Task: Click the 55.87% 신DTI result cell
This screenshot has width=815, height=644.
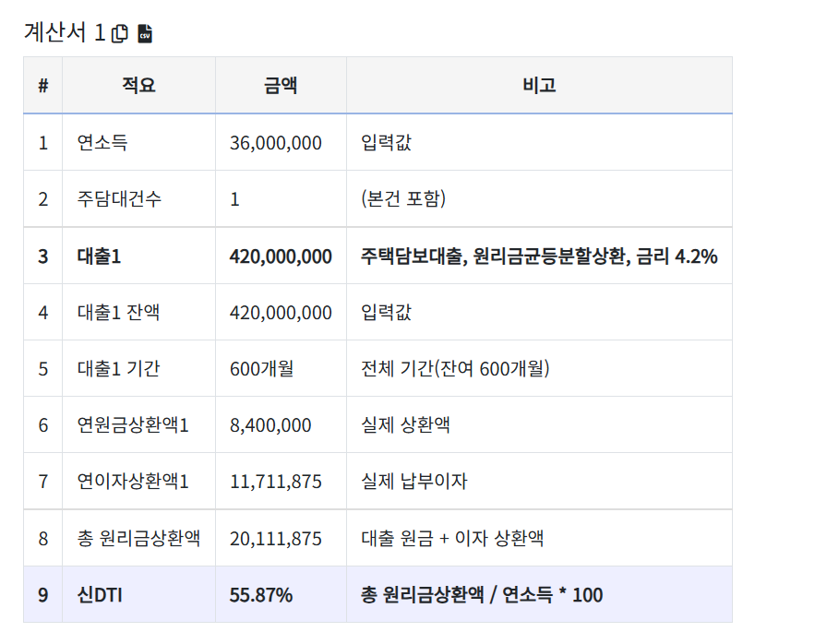Action: tap(261, 595)
